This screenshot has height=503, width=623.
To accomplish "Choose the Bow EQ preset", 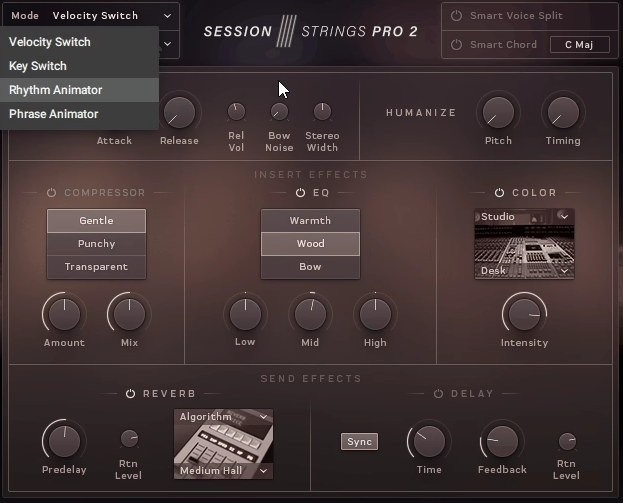I will (310, 267).
